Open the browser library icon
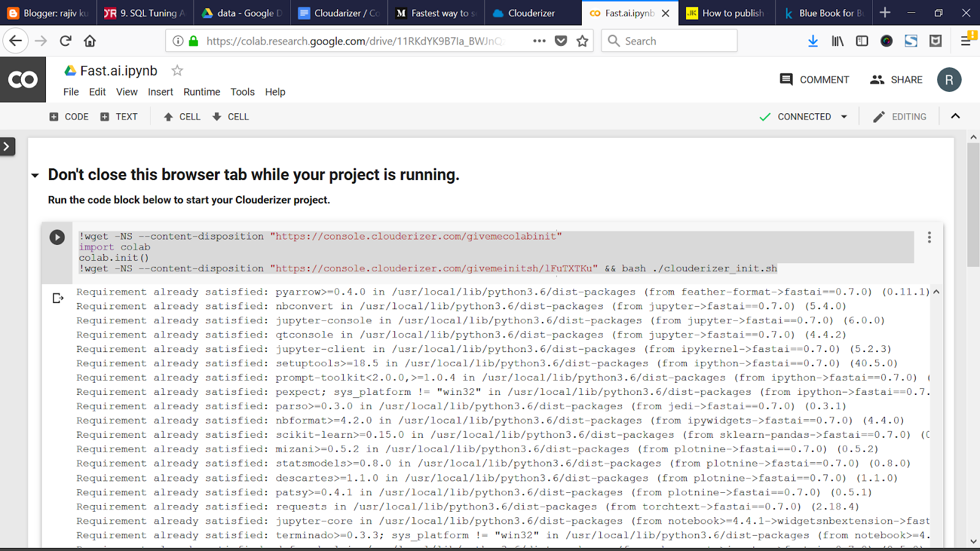 (837, 41)
